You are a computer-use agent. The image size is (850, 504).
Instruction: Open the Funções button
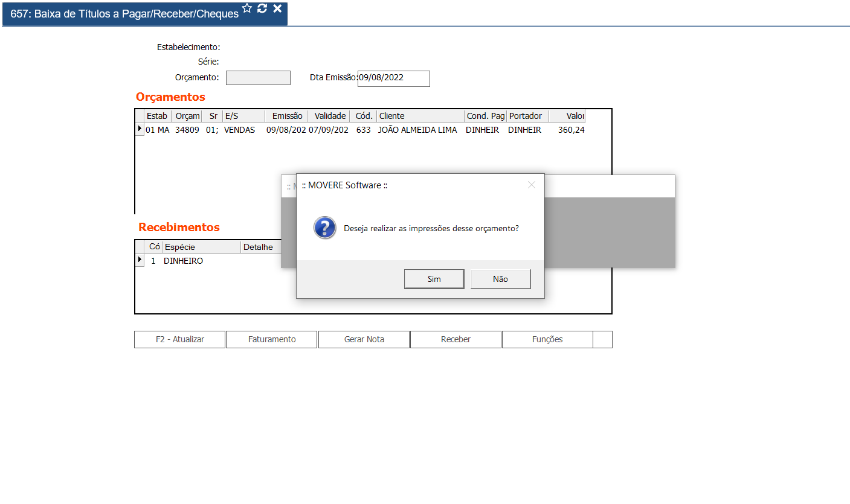[547, 339]
